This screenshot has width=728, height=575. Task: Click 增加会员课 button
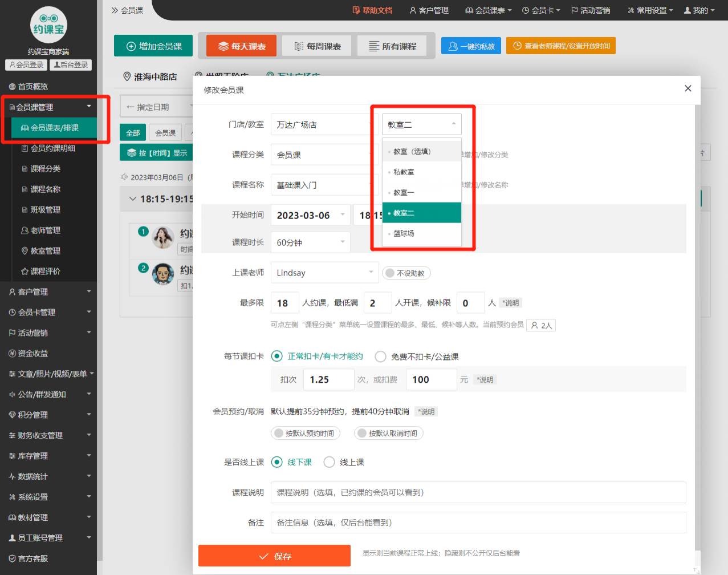(154, 46)
